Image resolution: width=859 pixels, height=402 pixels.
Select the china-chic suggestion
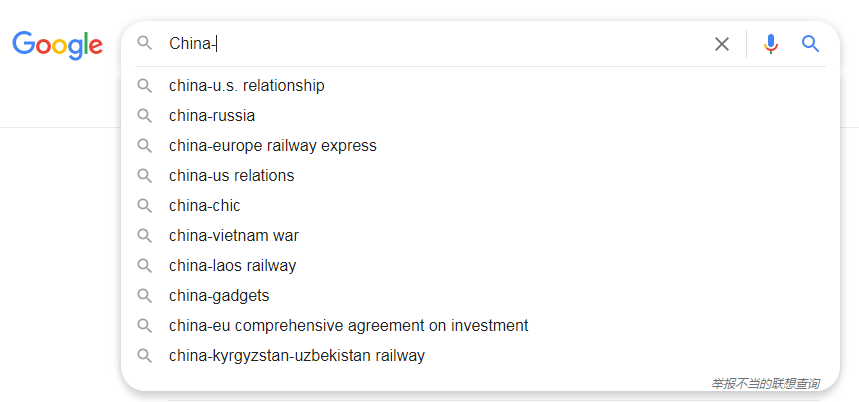click(205, 206)
